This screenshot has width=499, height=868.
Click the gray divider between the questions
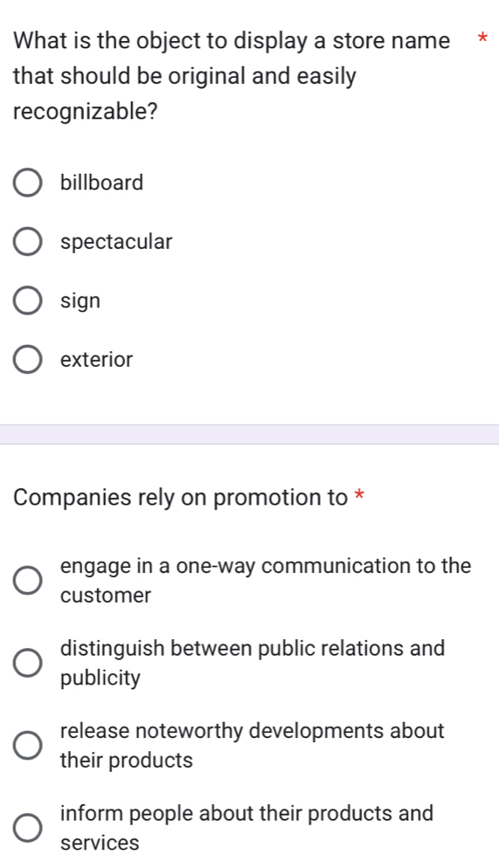pos(249,435)
